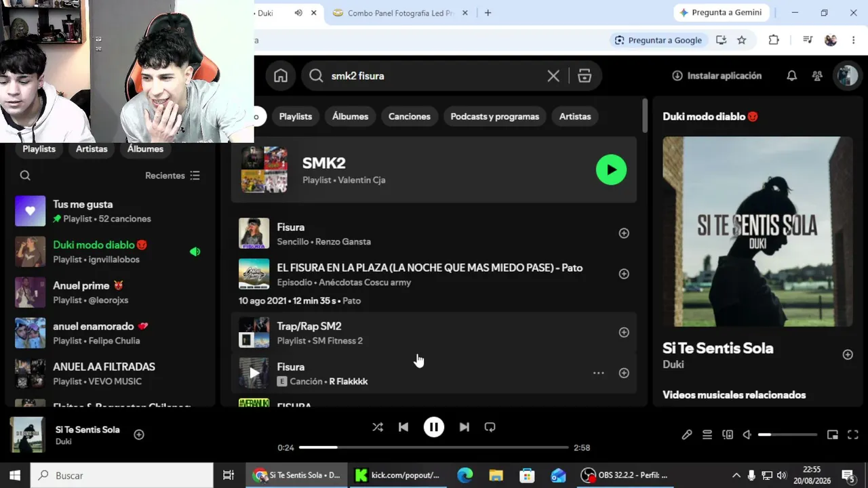868x488 pixels.
Task: Play the SMK2 playlist
Action: click(x=611, y=170)
